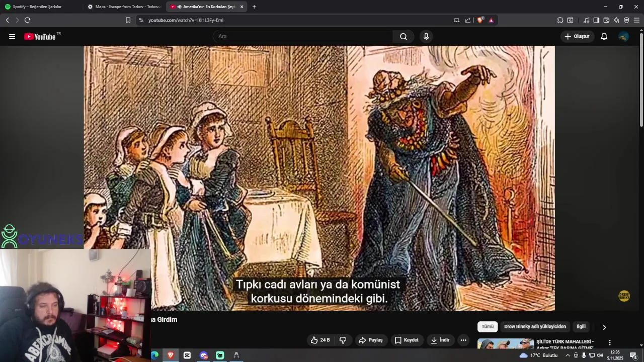Open a new browser tab
Viewport: 644px width, 362px height.
point(254,7)
